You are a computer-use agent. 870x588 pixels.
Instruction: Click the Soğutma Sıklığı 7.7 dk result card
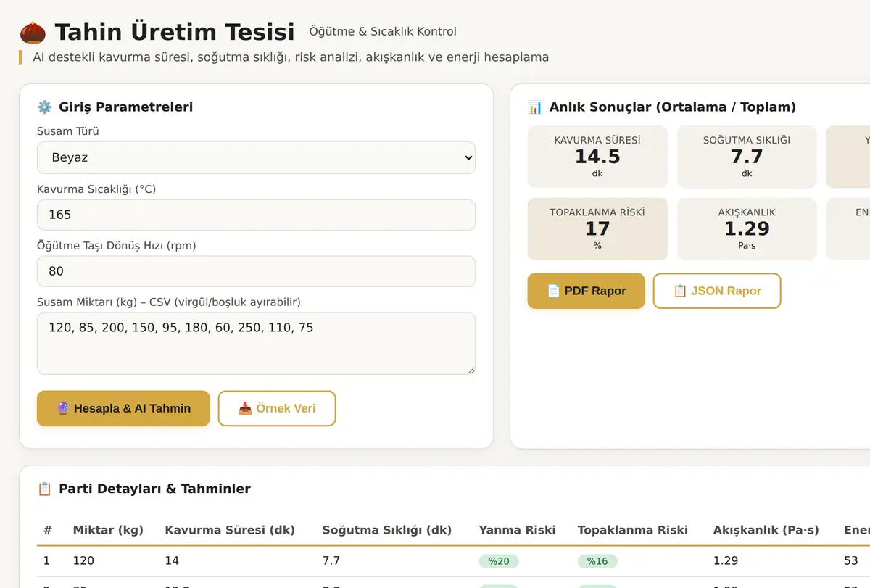coord(747,157)
